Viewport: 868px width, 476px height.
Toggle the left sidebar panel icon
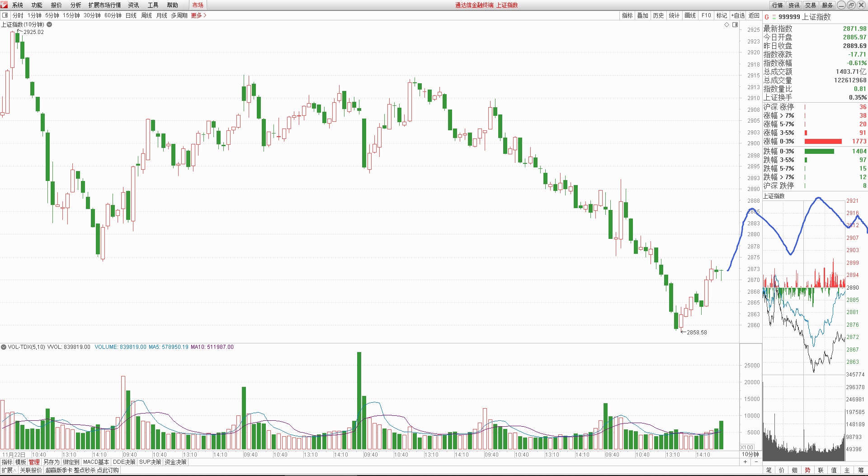[x=5, y=15]
